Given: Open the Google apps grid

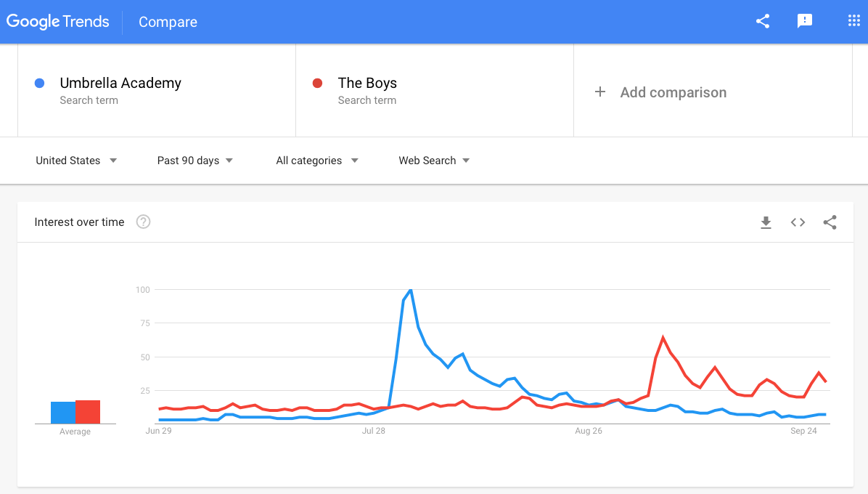Looking at the screenshot, I should (x=853, y=21).
